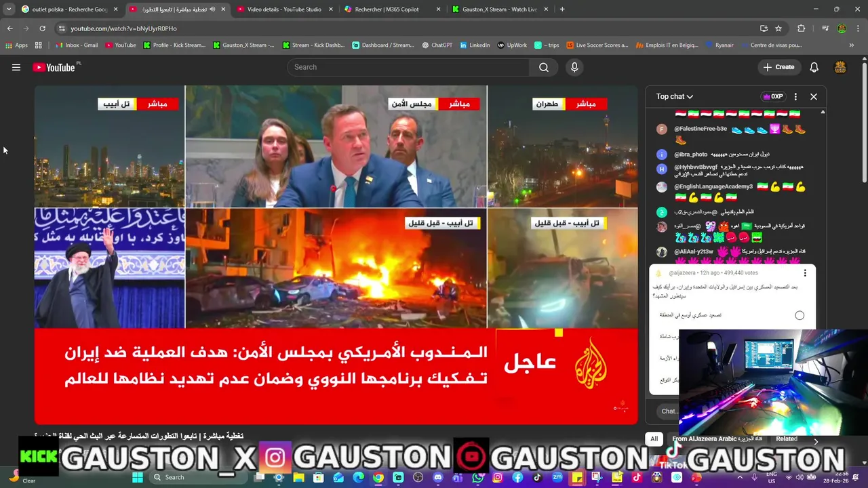Open the Ryanair bookmark
The image size is (868, 488).
coord(719,45)
